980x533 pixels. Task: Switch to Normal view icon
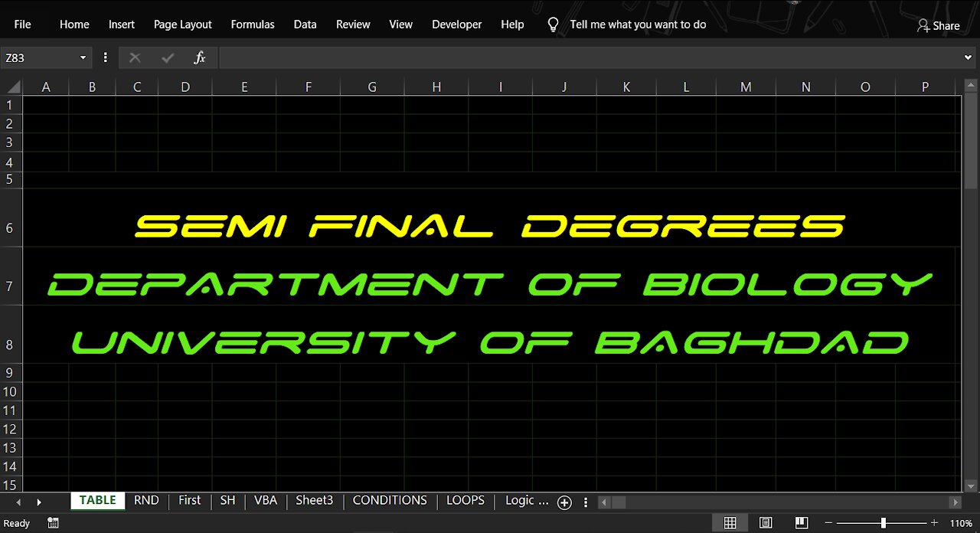730,523
